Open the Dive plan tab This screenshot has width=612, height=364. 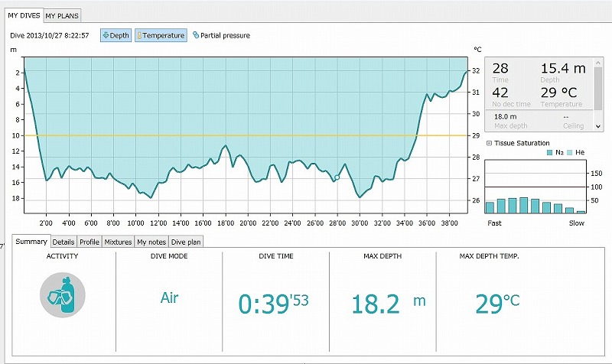coord(186,242)
